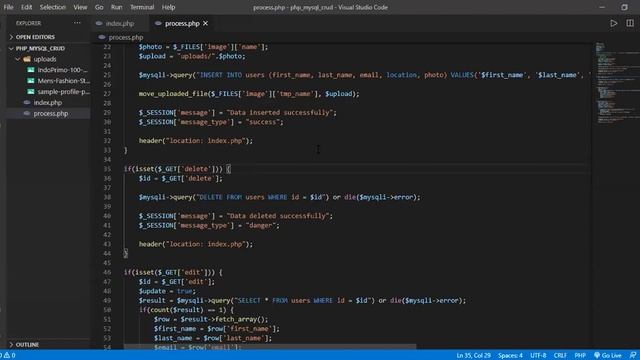Viewport: 640px width, 360px height.
Task: Click the $row fetch_array line
Action: 211,319
